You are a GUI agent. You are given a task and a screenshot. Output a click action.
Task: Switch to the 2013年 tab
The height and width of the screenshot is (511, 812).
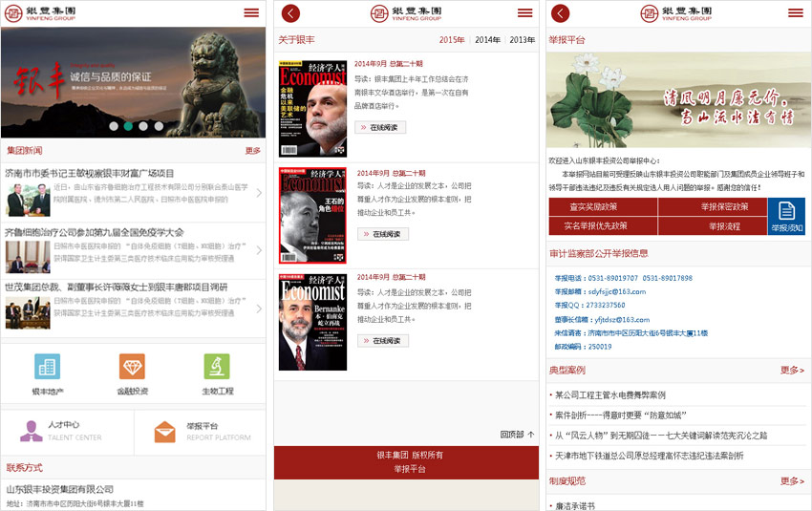(x=522, y=40)
